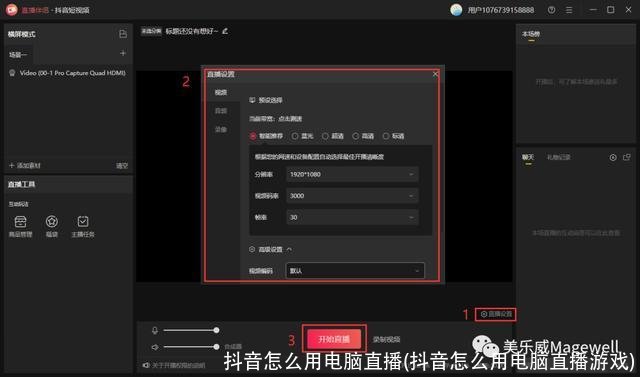Edit the stream title with the pencil icon
Screen dimensions: 640x377
click(225, 31)
